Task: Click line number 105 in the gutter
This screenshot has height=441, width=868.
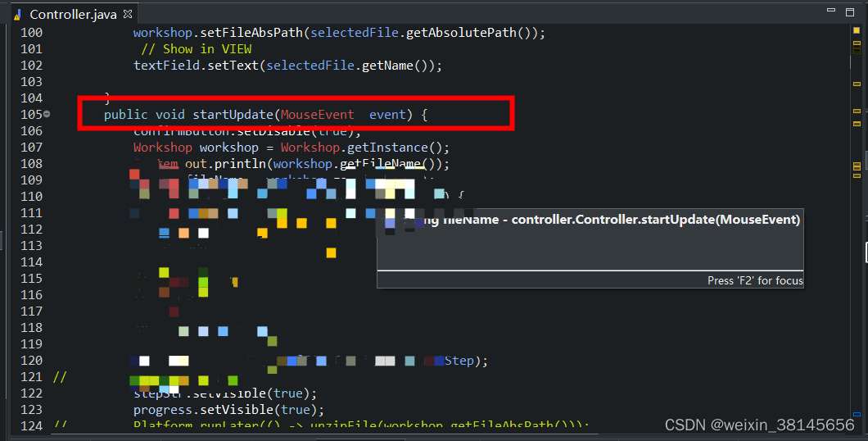Action: tap(31, 115)
